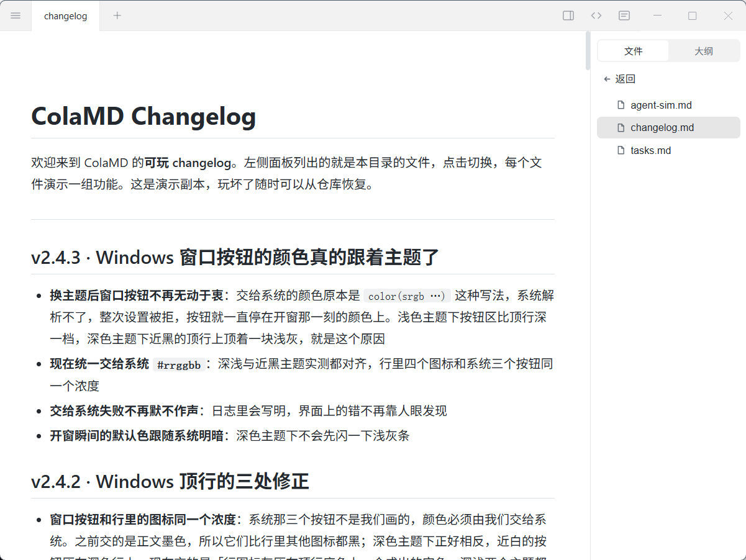This screenshot has width=746, height=560.
Task: Select the changelog tab in title bar
Action: pyautogui.click(x=65, y=16)
